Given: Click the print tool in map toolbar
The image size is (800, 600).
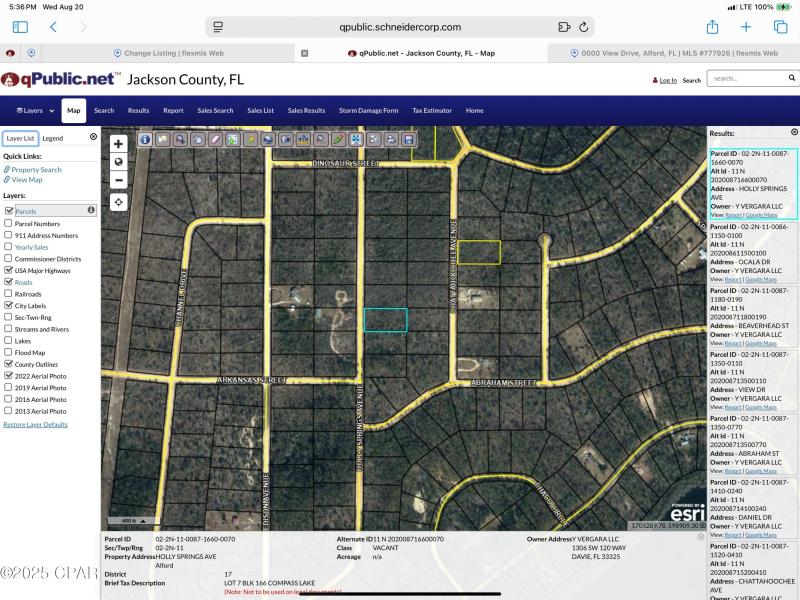Looking at the screenshot, I should click(x=391, y=139).
